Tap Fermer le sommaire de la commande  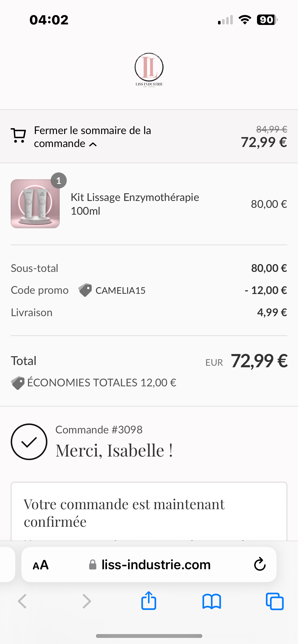point(92,137)
